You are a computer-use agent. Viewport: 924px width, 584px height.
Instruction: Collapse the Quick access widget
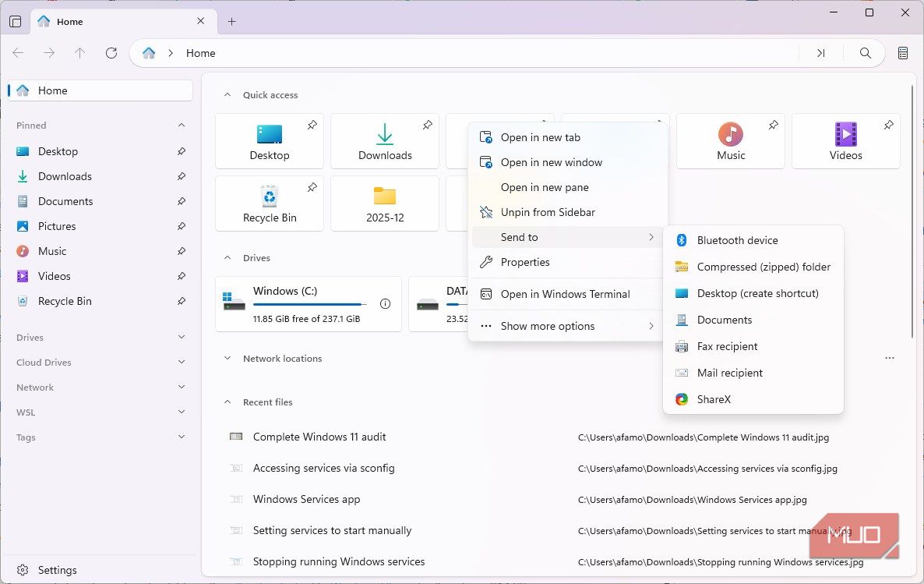(x=227, y=95)
